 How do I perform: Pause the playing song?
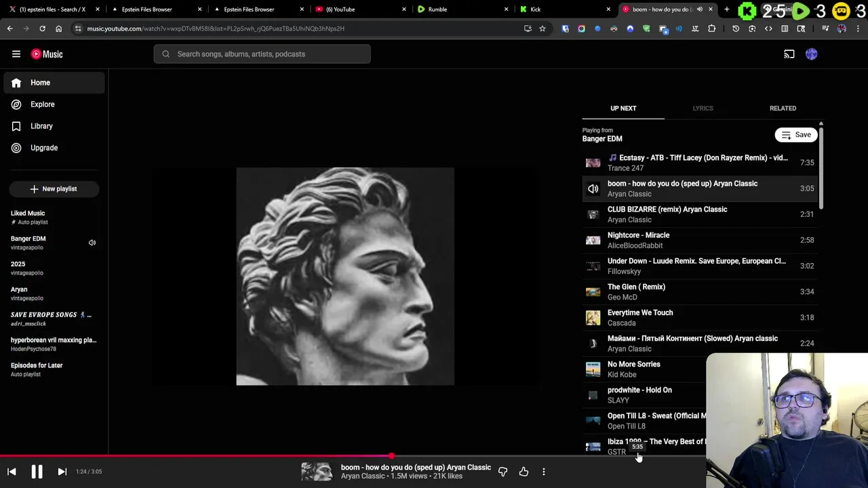(37, 472)
